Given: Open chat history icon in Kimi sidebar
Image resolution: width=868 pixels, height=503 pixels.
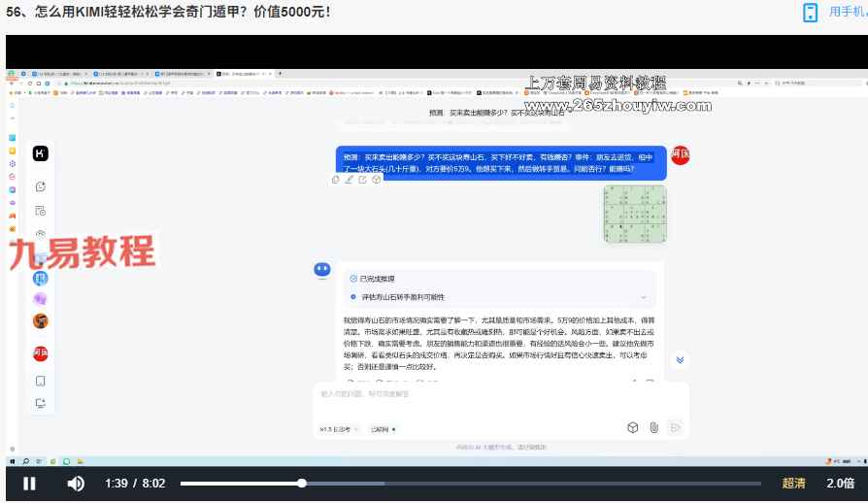Looking at the screenshot, I should [41, 211].
